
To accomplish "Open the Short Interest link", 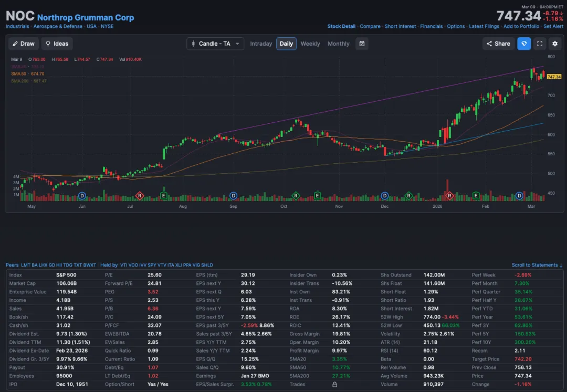I will click(x=400, y=26).
